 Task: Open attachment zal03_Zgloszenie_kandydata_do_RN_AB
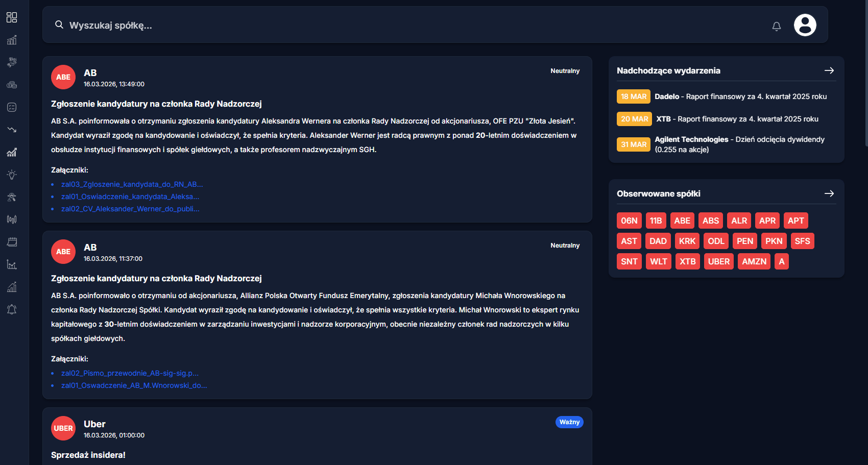[132, 184]
